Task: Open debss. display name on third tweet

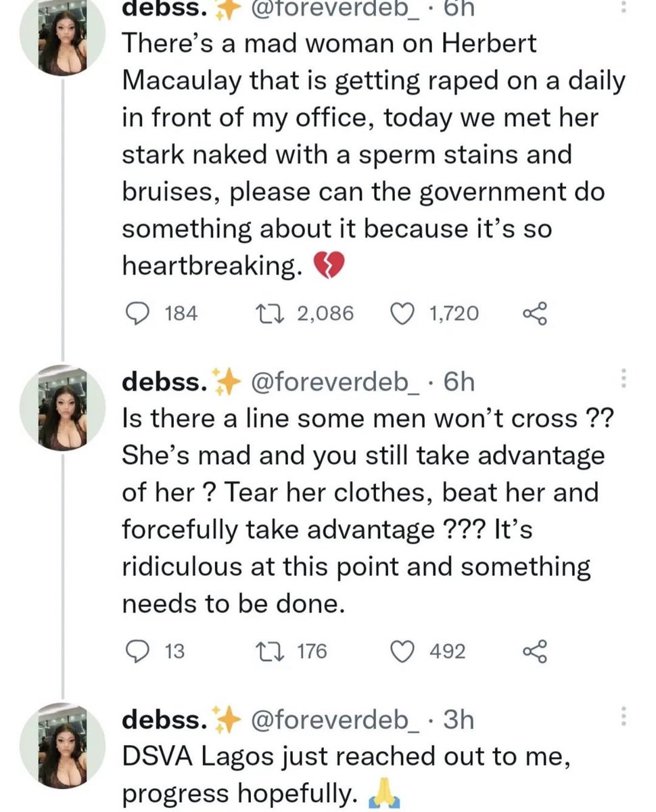Action: pos(164,720)
